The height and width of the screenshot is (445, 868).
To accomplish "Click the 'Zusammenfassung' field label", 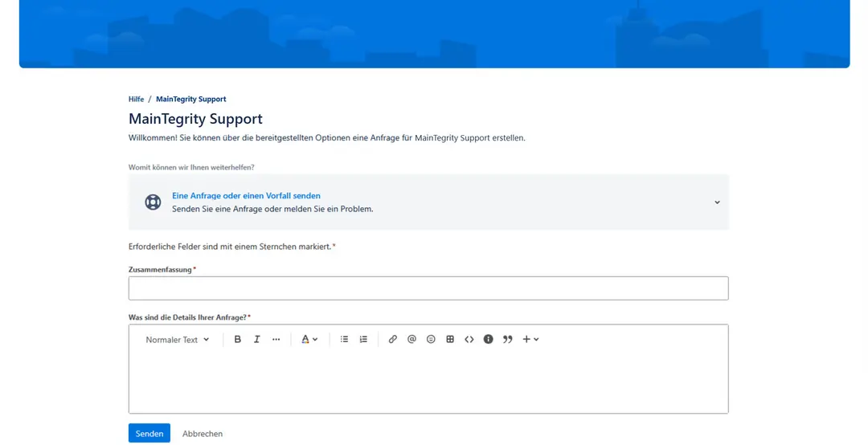I will point(160,270).
